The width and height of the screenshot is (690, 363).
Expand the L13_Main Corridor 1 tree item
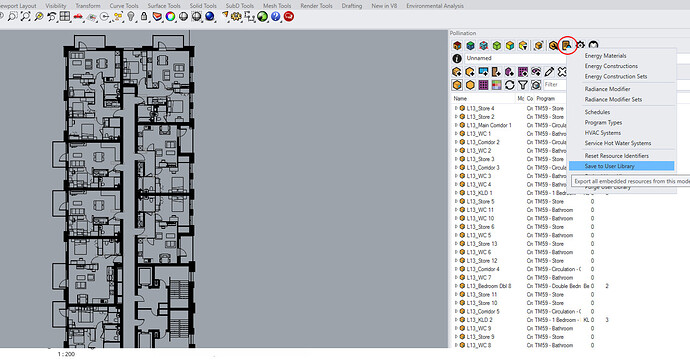coord(455,125)
